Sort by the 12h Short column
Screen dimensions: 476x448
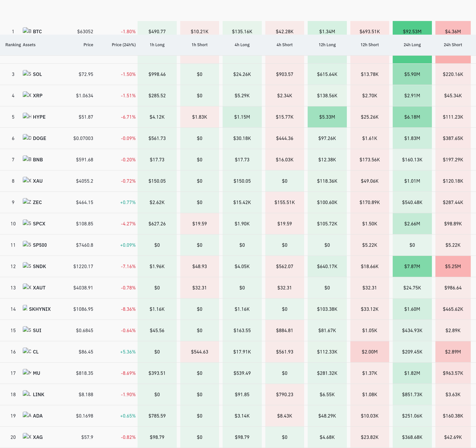(x=370, y=45)
